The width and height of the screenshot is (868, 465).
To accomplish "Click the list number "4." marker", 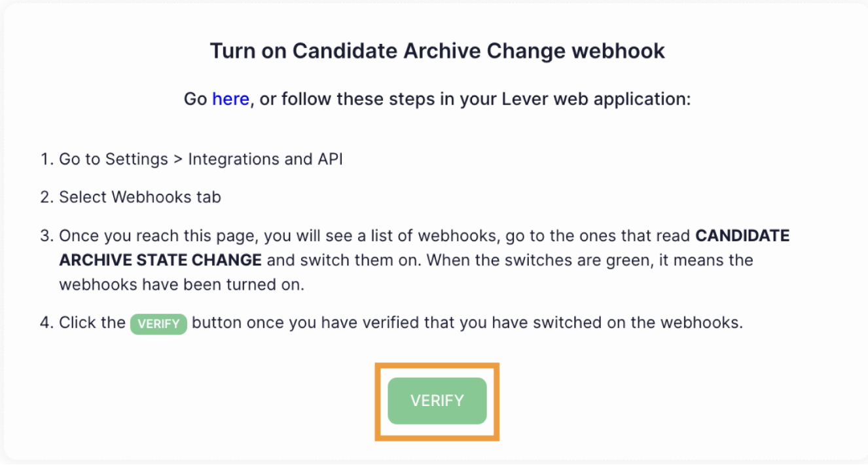I will point(46,323).
